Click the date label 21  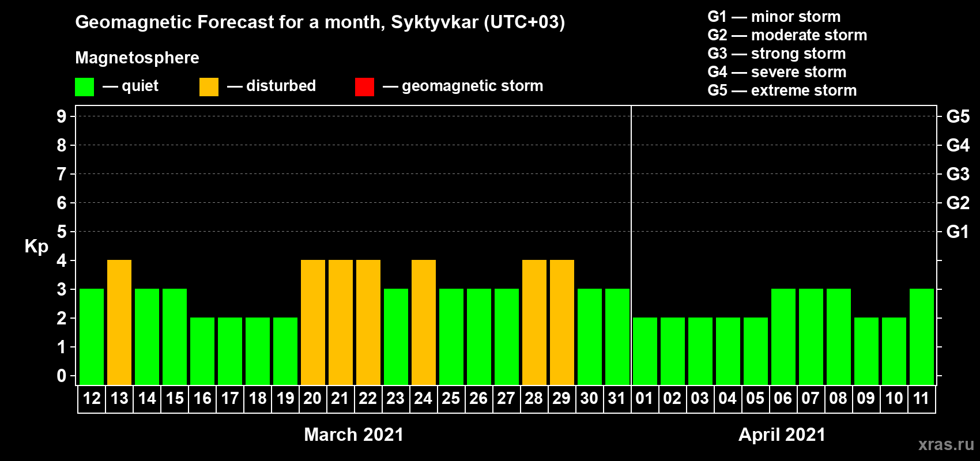pos(340,398)
